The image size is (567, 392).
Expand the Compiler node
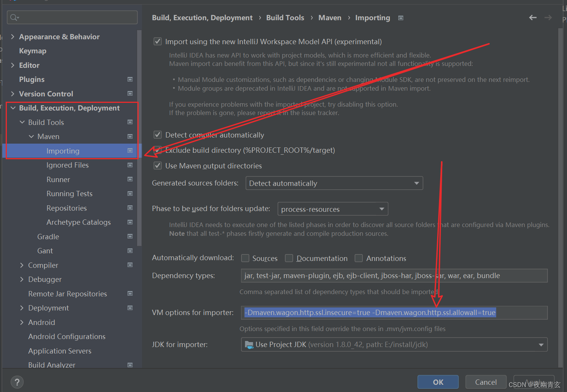(22, 265)
